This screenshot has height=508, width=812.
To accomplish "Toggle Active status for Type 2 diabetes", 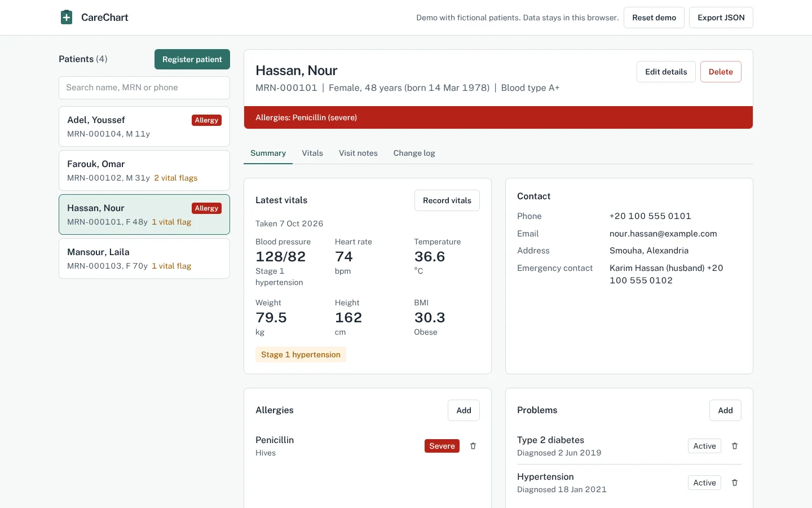I will (x=704, y=446).
